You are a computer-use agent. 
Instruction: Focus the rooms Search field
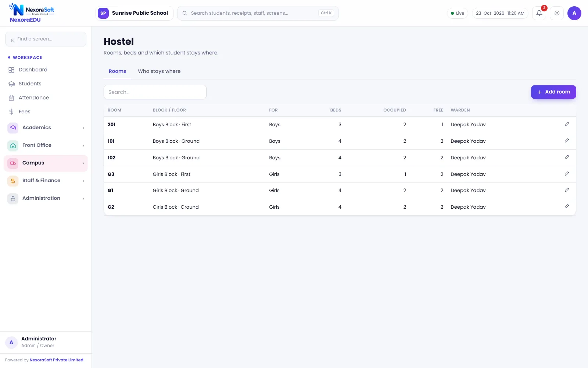tap(155, 92)
